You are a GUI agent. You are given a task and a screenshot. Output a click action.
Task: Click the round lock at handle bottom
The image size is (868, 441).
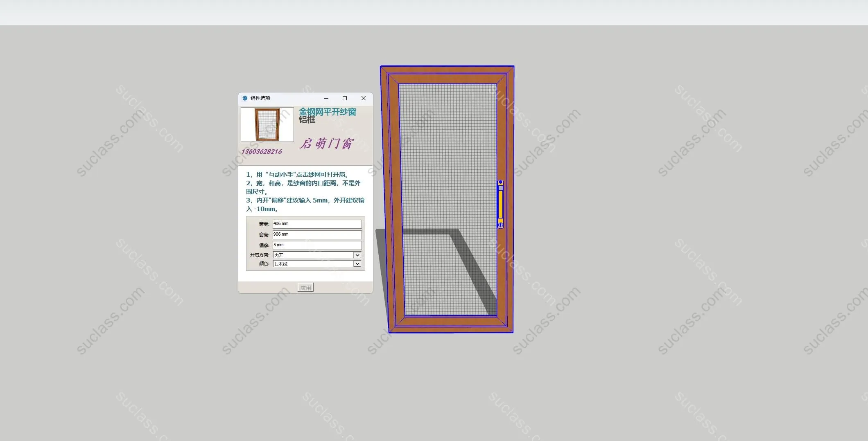(500, 225)
